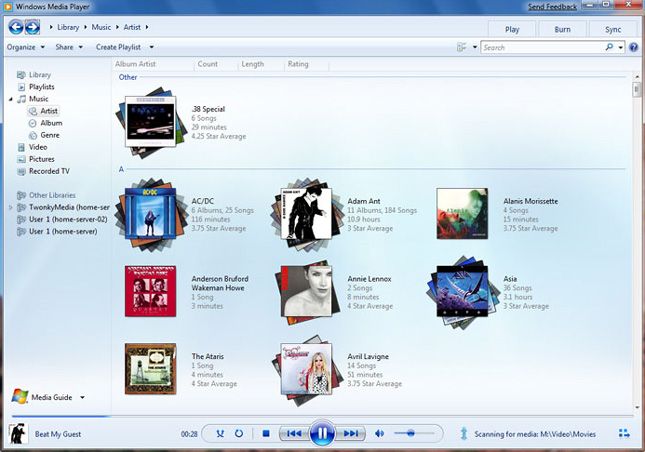This screenshot has height=452, width=645.
Task: Skip to the next track
Action: (x=350, y=433)
